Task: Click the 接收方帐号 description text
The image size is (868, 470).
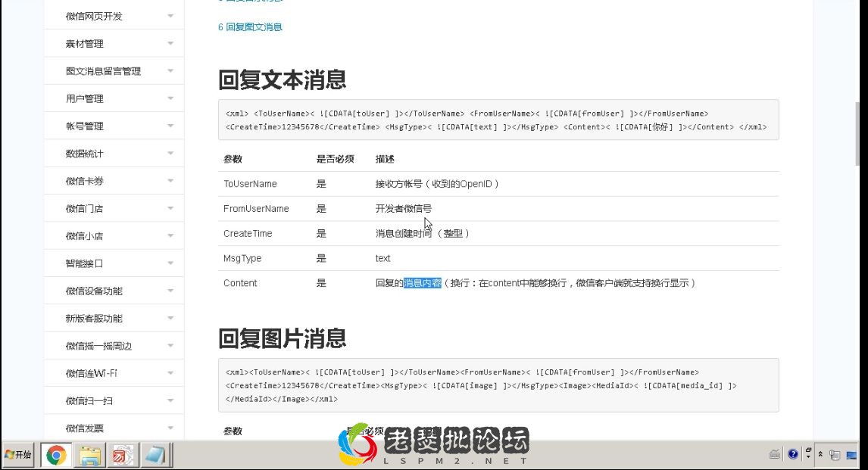Action: (x=437, y=184)
